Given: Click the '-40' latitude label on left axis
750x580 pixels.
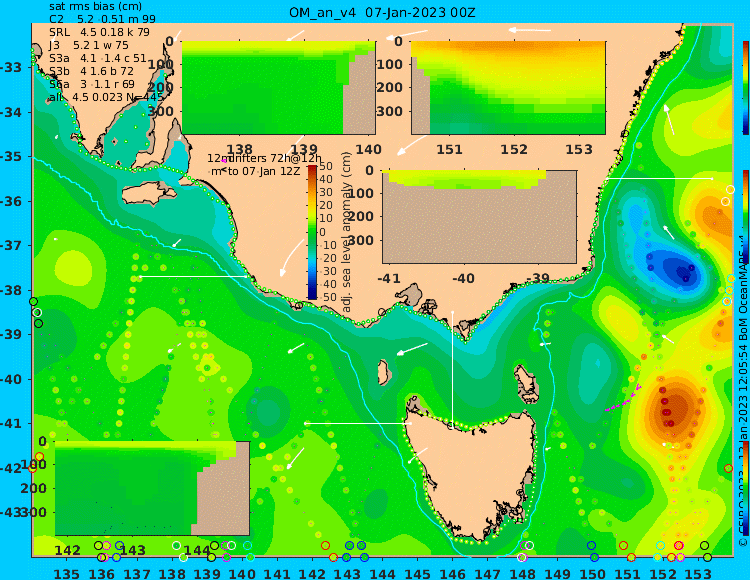Looking at the screenshot, I should point(11,379).
